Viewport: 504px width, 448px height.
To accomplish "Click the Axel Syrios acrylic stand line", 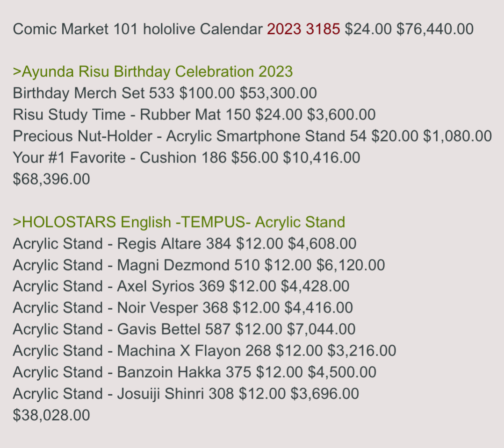I will click(181, 286).
